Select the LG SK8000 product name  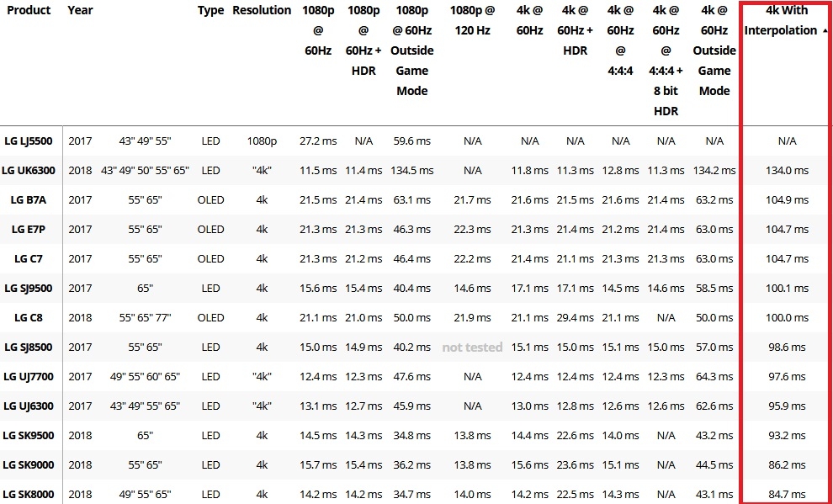(29, 495)
